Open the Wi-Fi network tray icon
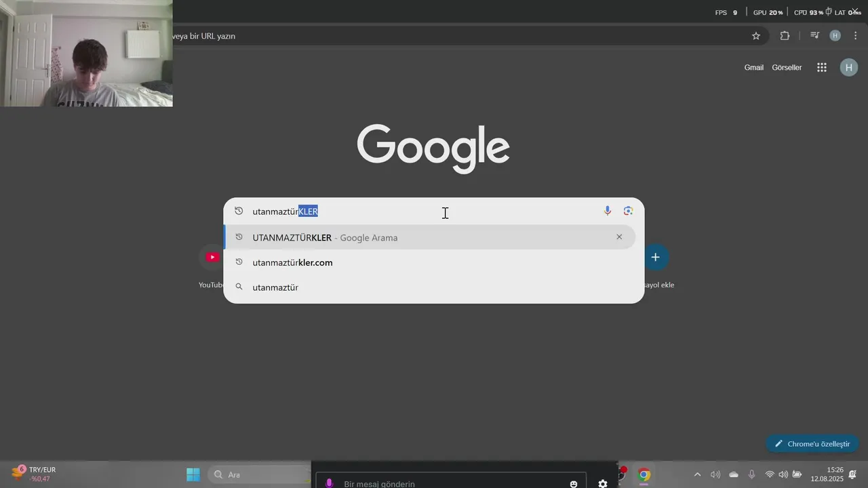 [x=770, y=474]
